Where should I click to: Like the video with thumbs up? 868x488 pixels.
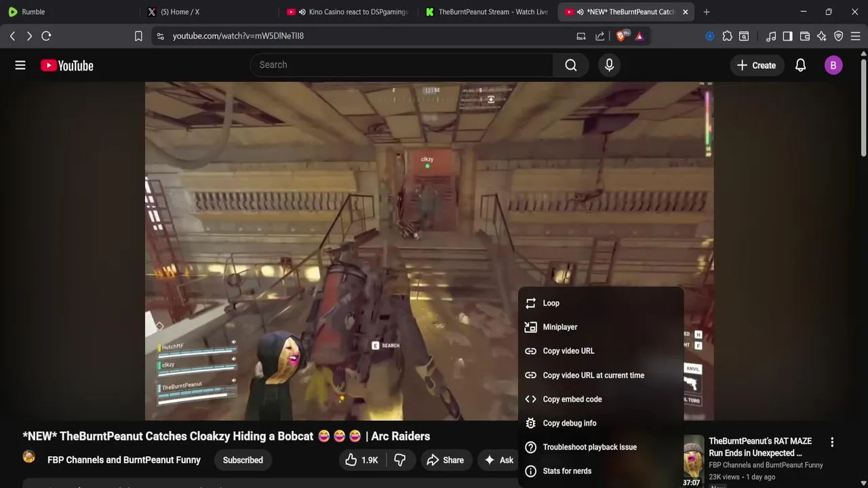pos(361,460)
